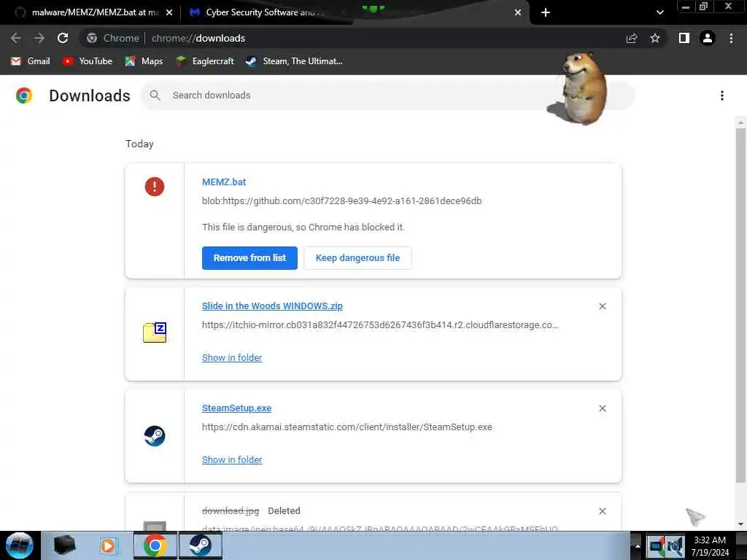
Task: Click the Chrome taskbar icon
Action: click(x=155, y=545)
